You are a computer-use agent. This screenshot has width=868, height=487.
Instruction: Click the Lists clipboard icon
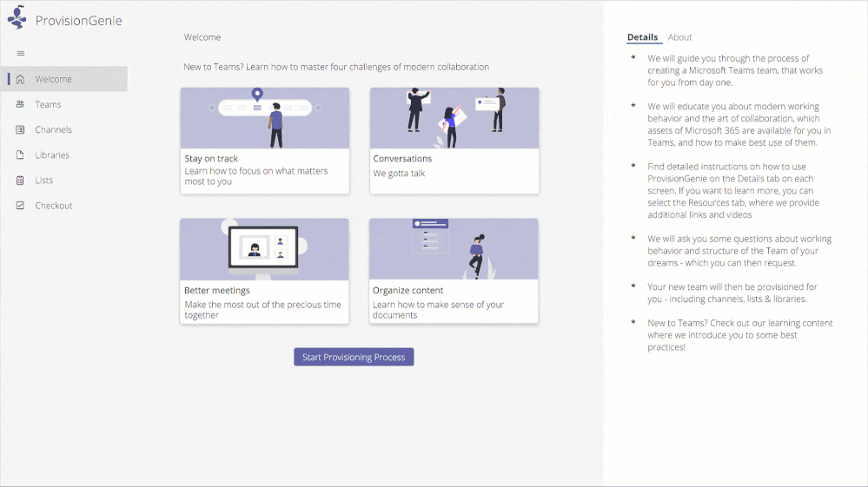click(21, 181)
